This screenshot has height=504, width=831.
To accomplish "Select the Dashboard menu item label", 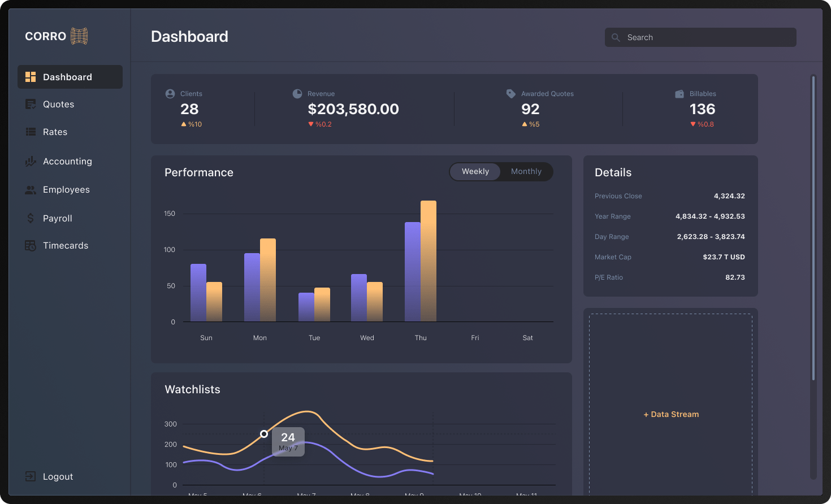I will coord(67,77).
